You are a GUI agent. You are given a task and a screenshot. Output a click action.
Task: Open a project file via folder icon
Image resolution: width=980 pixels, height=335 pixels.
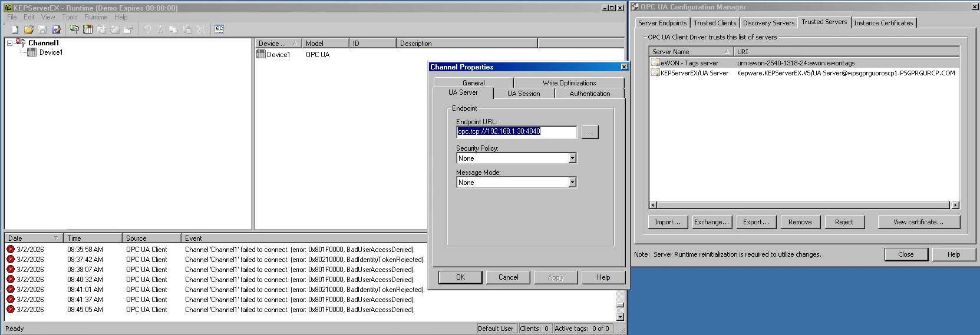(28, 29)
